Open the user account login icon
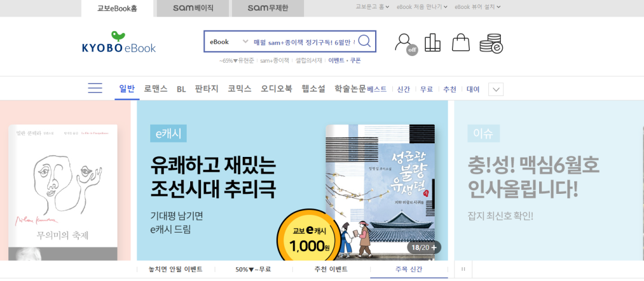644x281 pixels. point(405,44)
